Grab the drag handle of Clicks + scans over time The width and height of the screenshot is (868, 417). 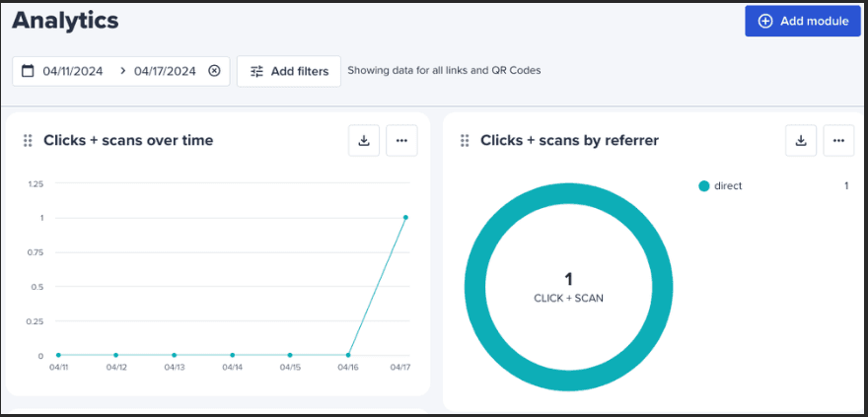pyautogui.click(x=28, y=140)
